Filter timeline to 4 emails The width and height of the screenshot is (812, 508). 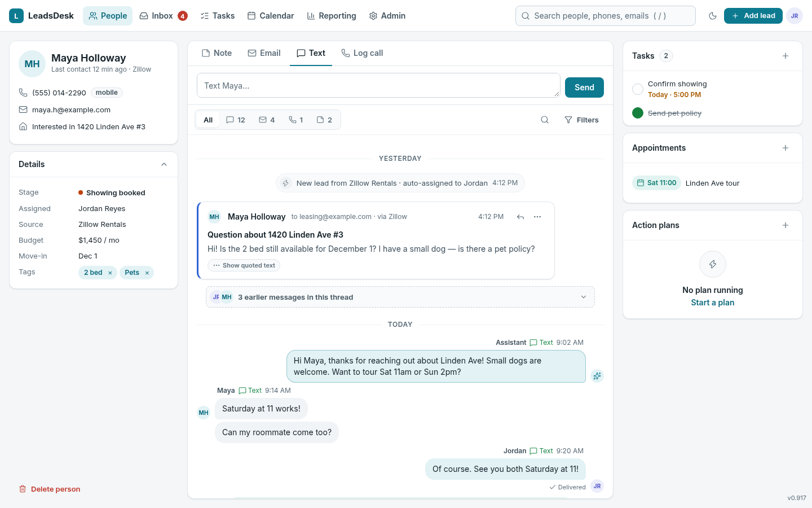(x=267, y=120)
